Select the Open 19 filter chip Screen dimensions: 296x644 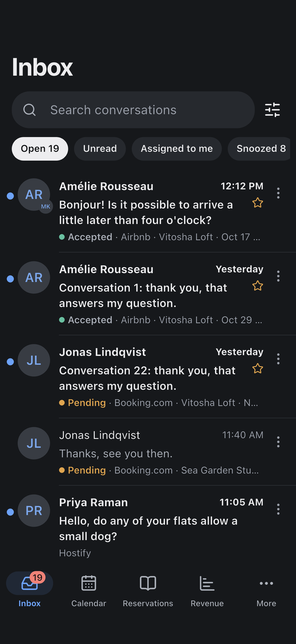(40, 148)
